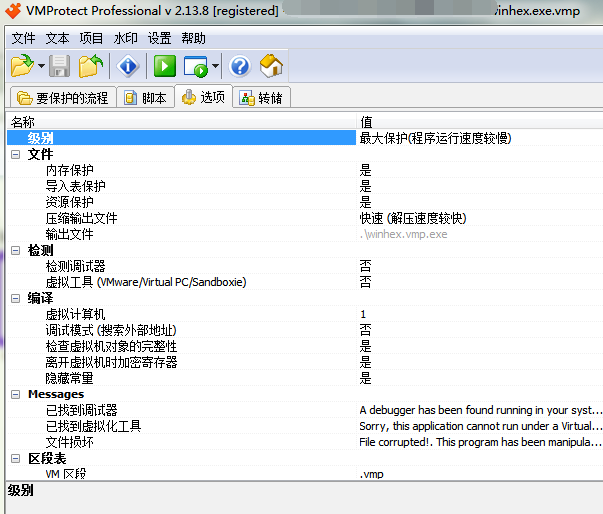Toggle 检测调试器 value 否
This screenshot has width=603, height=514.
click(365, 266)
